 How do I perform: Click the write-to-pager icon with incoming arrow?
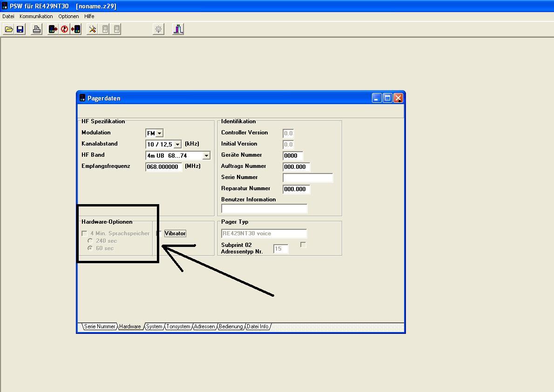(76, 29)
